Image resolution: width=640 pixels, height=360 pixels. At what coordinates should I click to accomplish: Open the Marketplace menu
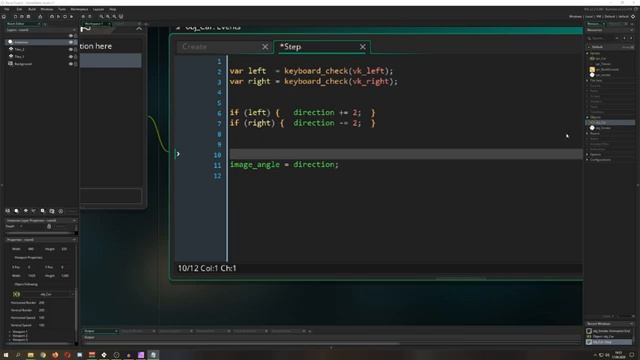[x=79, y=9]
